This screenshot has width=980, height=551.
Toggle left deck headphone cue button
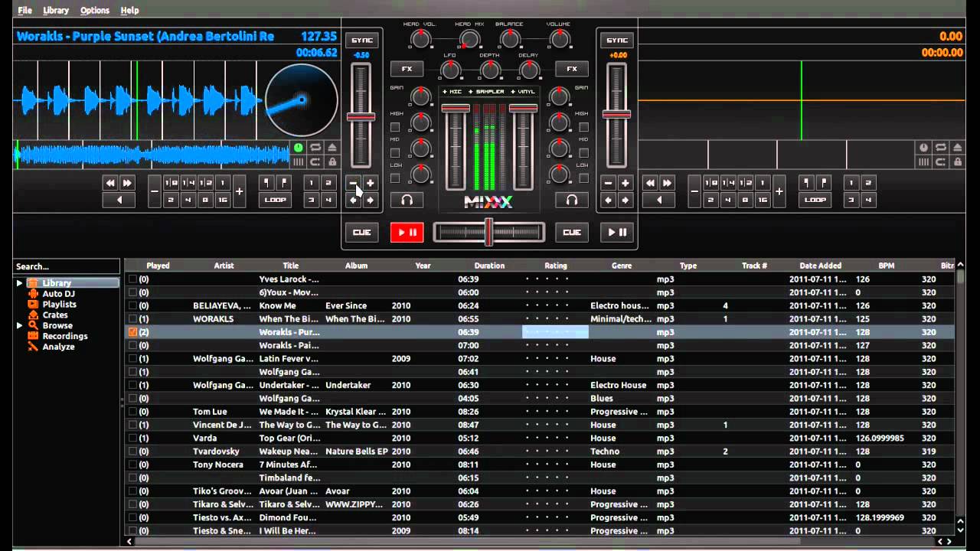tap(407, 200)
